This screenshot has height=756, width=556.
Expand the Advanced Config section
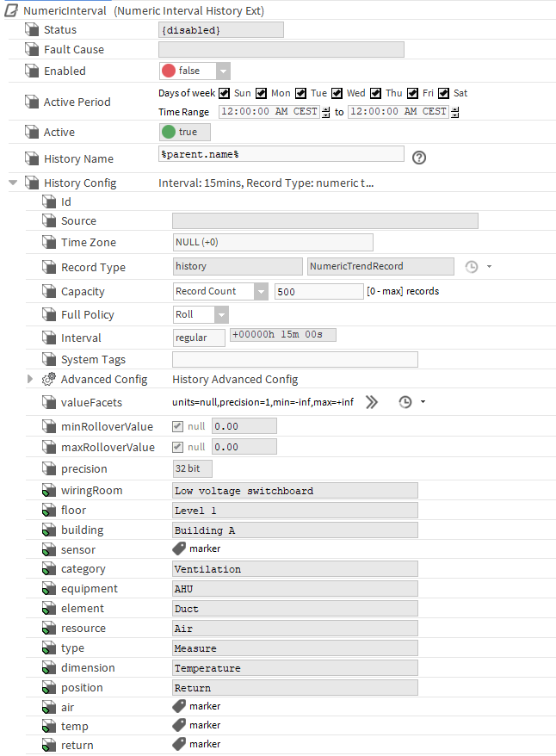pyautogui.click(x=30, y=379)
